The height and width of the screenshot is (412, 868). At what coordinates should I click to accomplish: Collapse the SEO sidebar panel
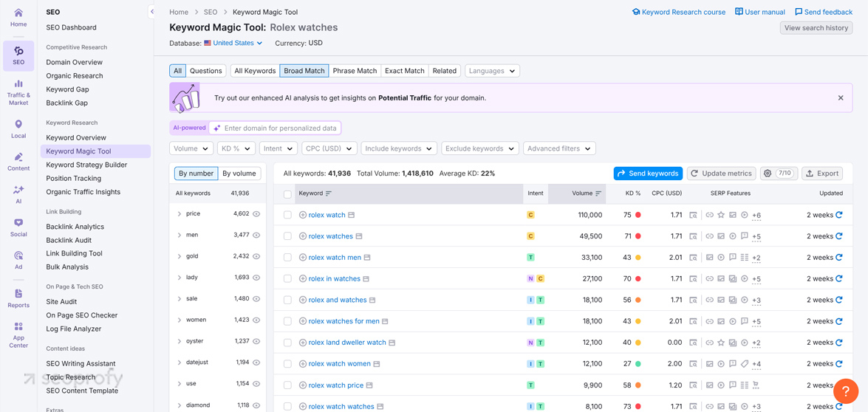click(x=151, y=12)
